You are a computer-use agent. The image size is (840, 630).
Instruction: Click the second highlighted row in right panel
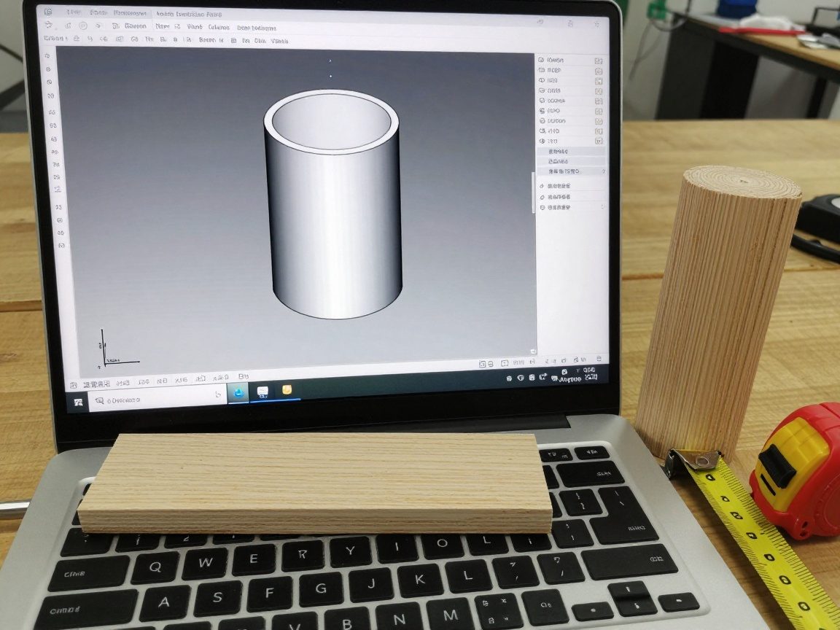[x=570, y=161]
